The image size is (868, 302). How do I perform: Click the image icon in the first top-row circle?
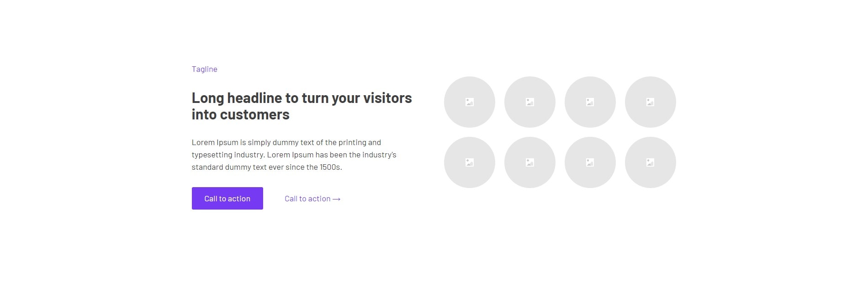469,102
